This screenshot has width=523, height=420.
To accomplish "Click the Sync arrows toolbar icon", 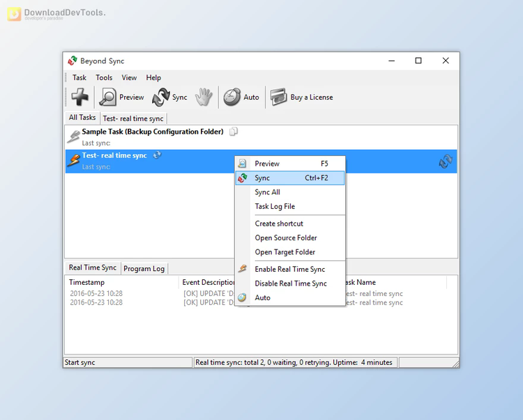I will pyautogui.click(x=161, y=97).
